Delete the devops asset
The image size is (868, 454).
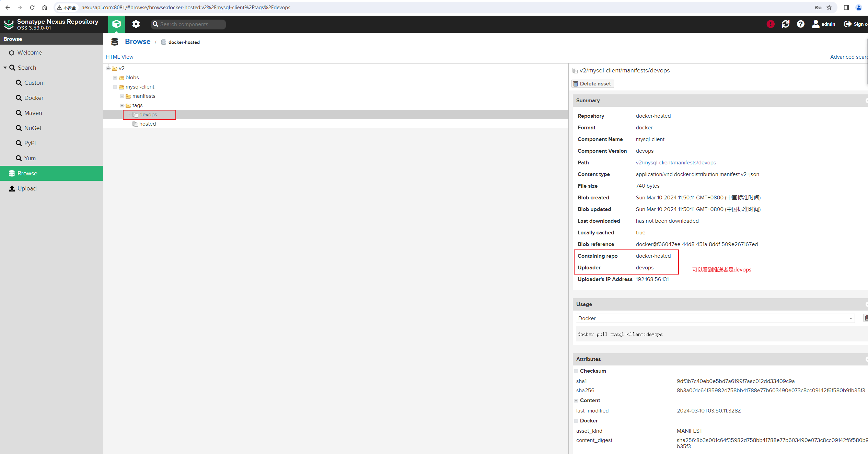click(593, 84)
